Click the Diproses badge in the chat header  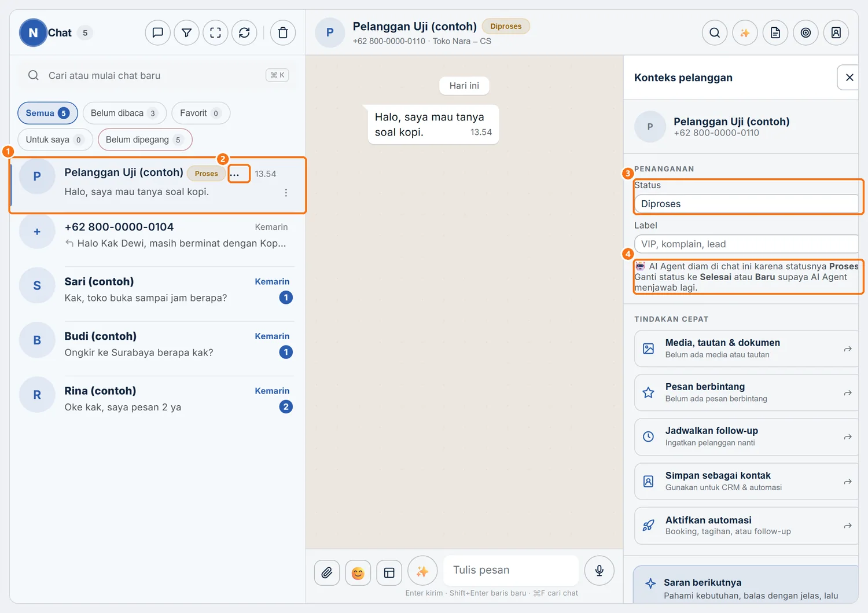(x=506, y=27)
